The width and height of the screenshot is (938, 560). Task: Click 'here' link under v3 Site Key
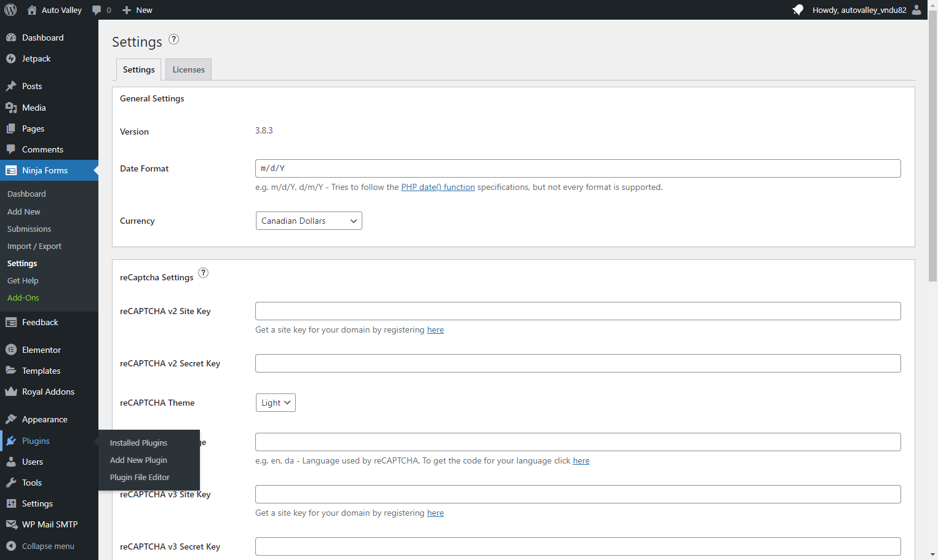[x=435, y=513]
